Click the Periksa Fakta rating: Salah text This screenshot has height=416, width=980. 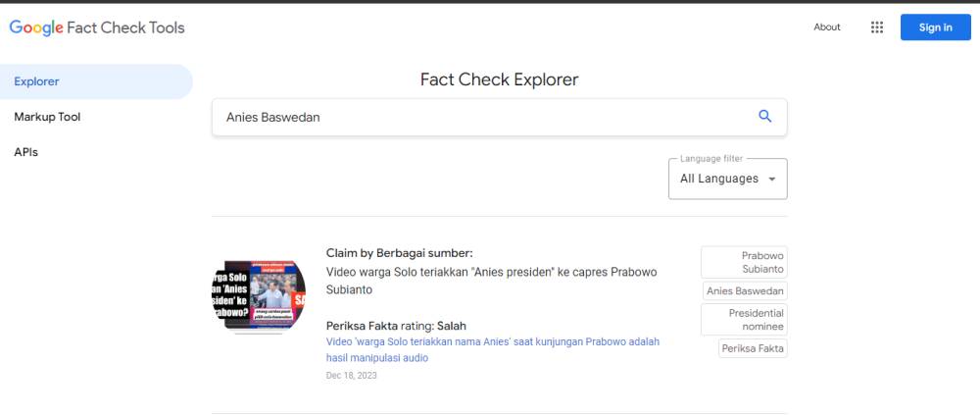[396, 326]
